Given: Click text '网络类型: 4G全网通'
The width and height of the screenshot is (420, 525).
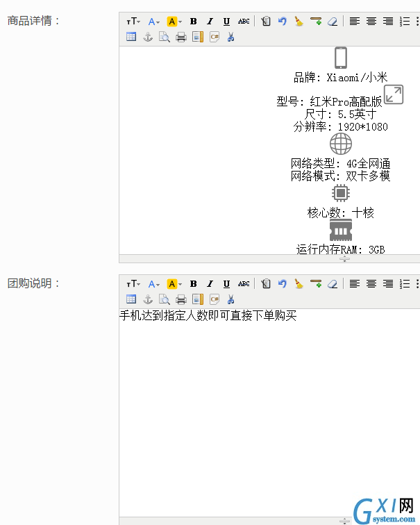Looking at the screenshot, I should tap(341, 164).
